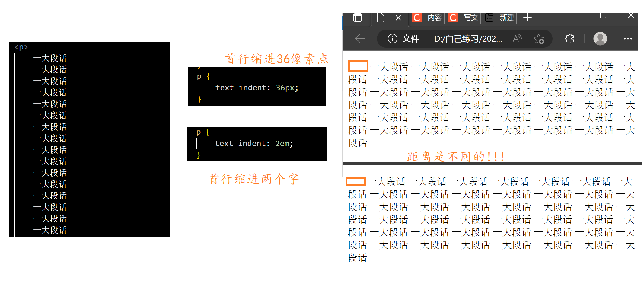This screenshot has height=300, width=644.
Task: Open the browser tab actions menu icon
Action: pos(358,18)
